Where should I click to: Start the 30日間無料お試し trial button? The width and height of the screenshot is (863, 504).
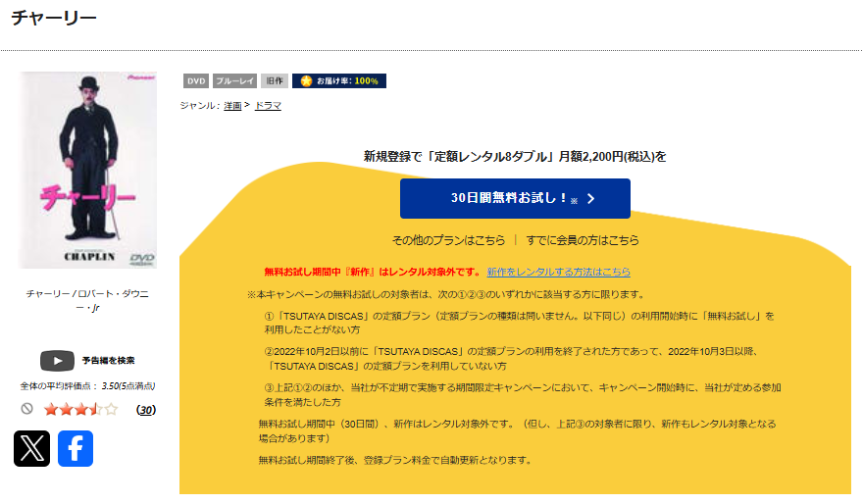515,199
